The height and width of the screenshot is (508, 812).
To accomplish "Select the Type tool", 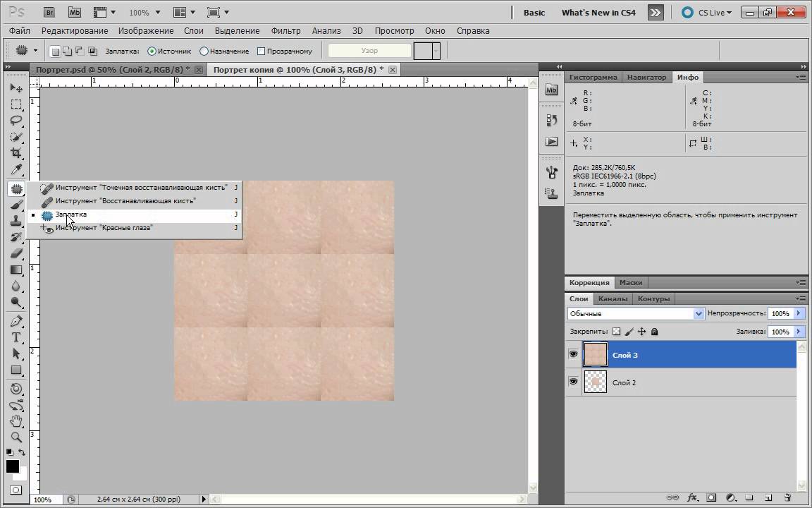I will pyautogui.click(x=16, y=337).
